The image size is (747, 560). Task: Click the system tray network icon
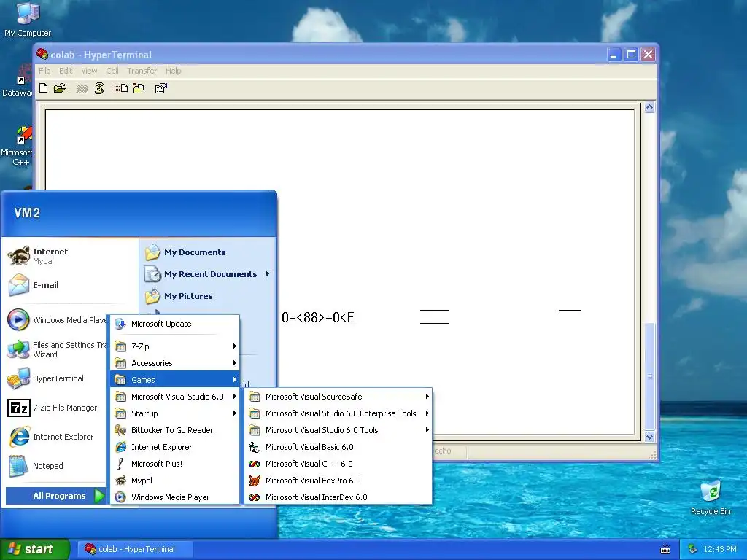pos(693,549)
